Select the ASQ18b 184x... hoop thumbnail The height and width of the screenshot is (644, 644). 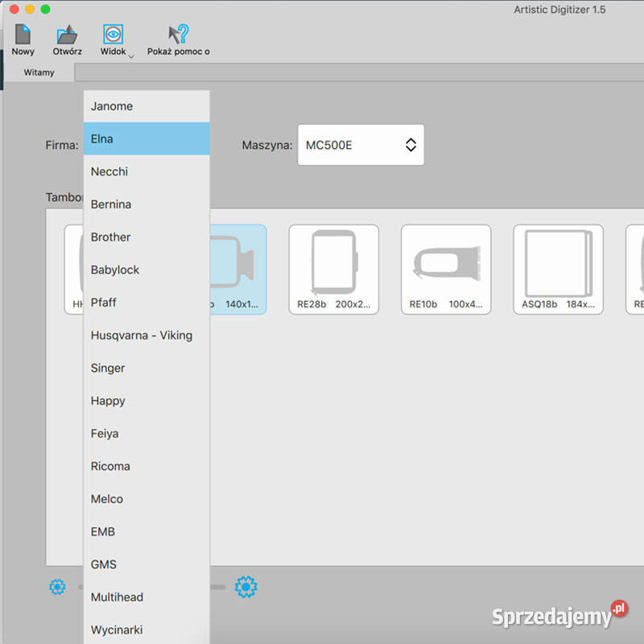558,270
